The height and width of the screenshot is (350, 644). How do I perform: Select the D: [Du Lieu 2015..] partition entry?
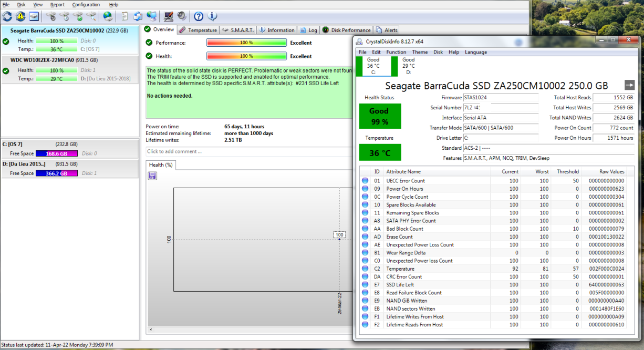click(70, 169)
